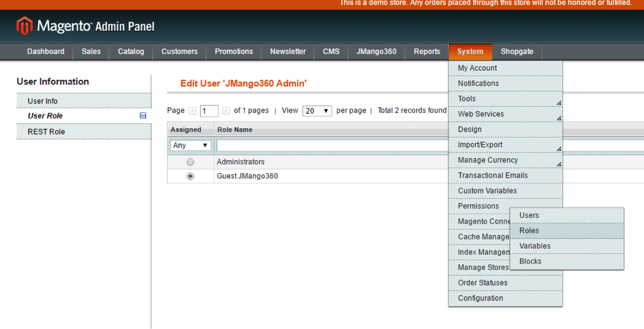Choose Custom Variables menu item

(505, 191)
